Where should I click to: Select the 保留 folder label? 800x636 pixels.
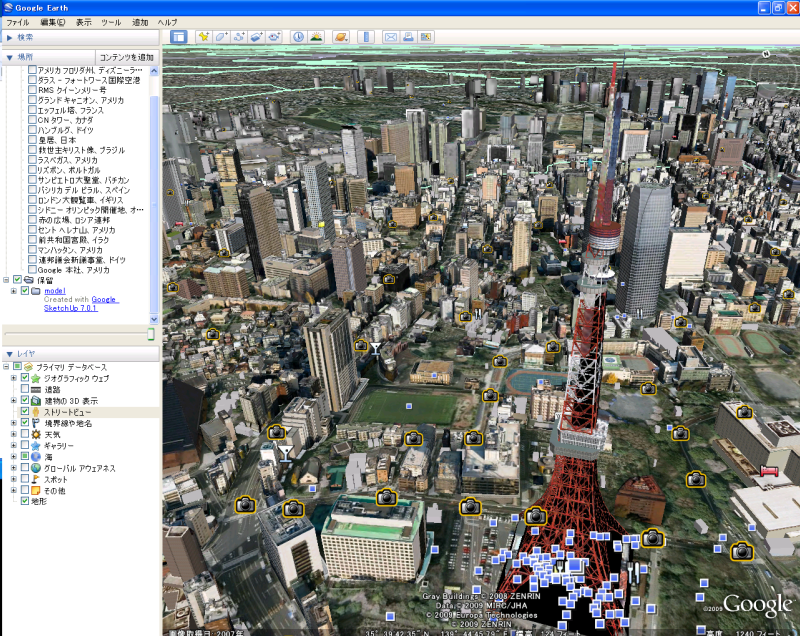coord(45,280)
